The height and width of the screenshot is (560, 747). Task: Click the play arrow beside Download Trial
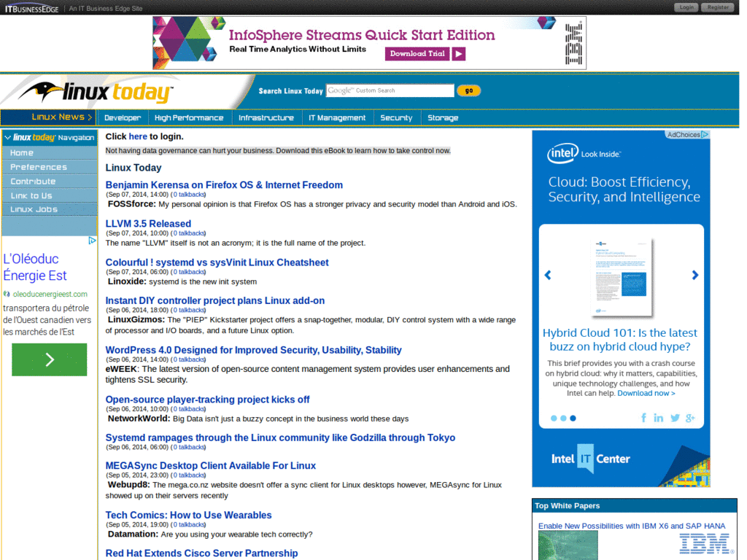458,54
